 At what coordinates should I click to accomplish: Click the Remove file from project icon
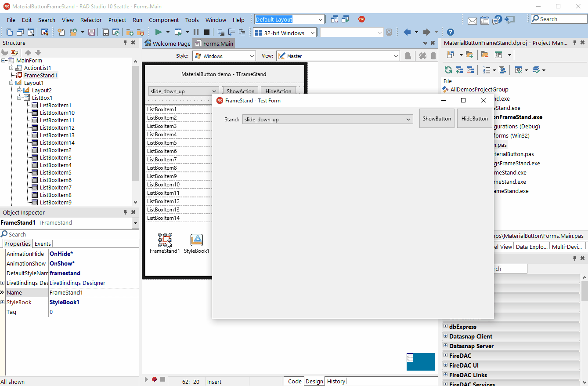pos(140,32)
